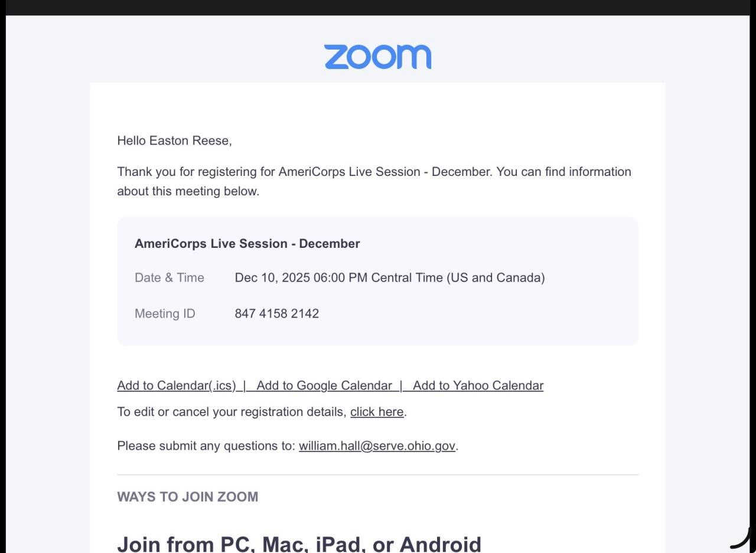Screen dimensions: 756x553
Task: Tap the black curved corner icon
Action: click(x=742, y=538)
